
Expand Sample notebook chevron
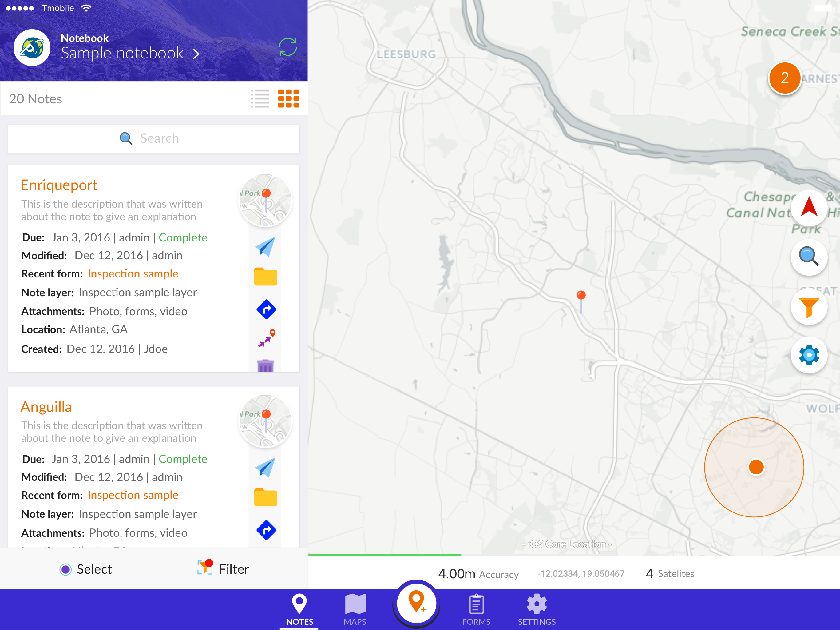pyautogui.click(x=196, y=54)
